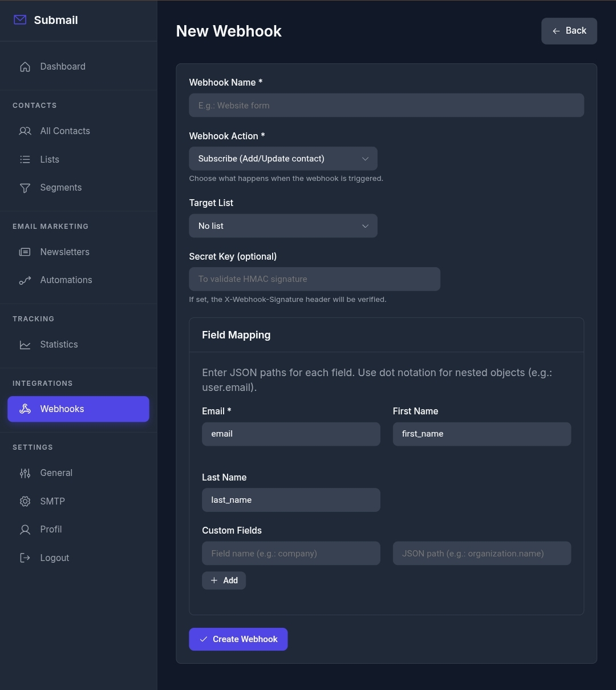Open the Target List dropdown
Image resolution: width=616 pixels, height=690 pixels.
283,226
